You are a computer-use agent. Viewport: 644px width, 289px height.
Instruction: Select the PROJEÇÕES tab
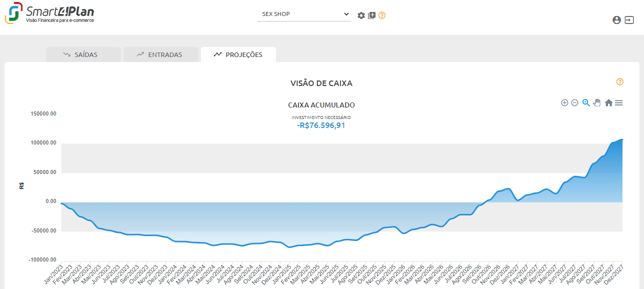(x=238, y=54)
